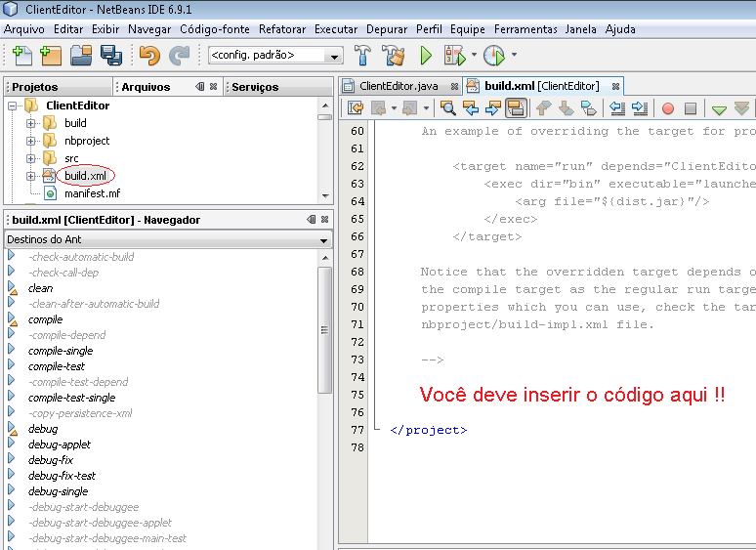Screen dimensions: 756x550
Task: Click the Build Project hammer icon
Action: click(363, 55)
